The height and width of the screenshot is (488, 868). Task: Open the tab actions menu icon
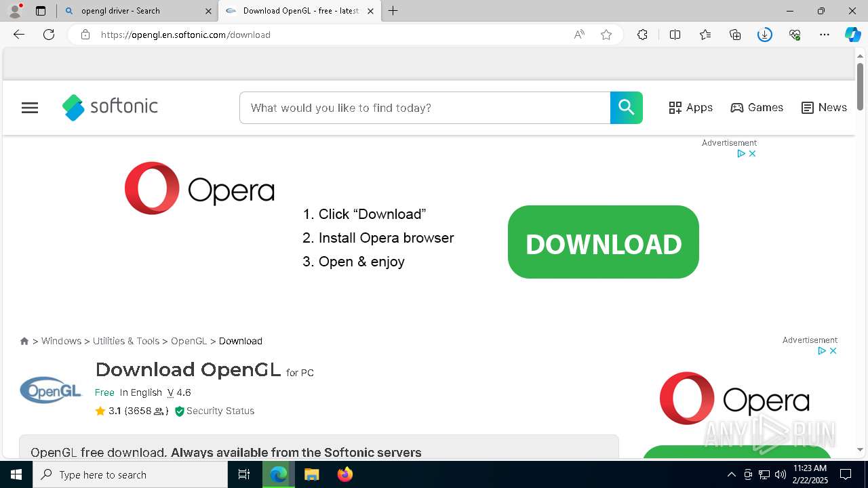tap(41, 11)
